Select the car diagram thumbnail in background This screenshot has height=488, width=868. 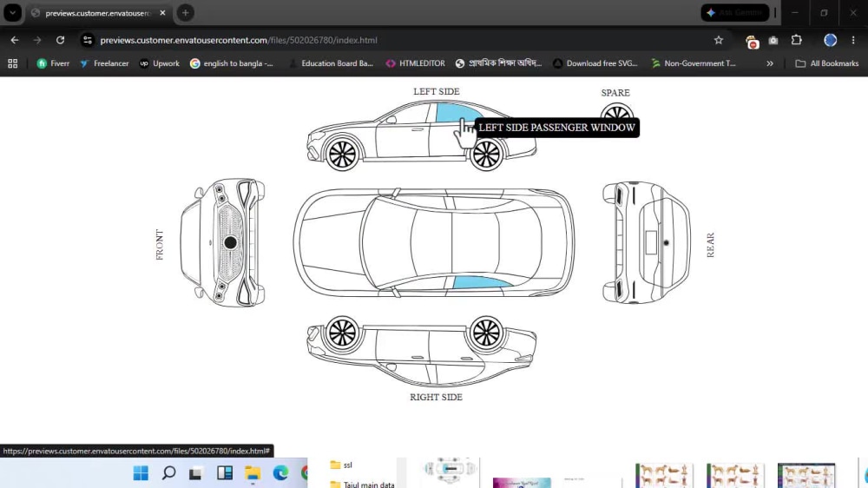[450, 470]
